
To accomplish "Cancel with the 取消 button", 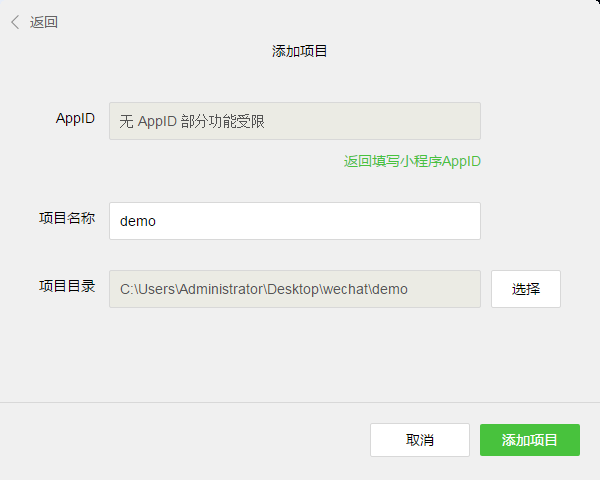I will [x=420, y=440].
